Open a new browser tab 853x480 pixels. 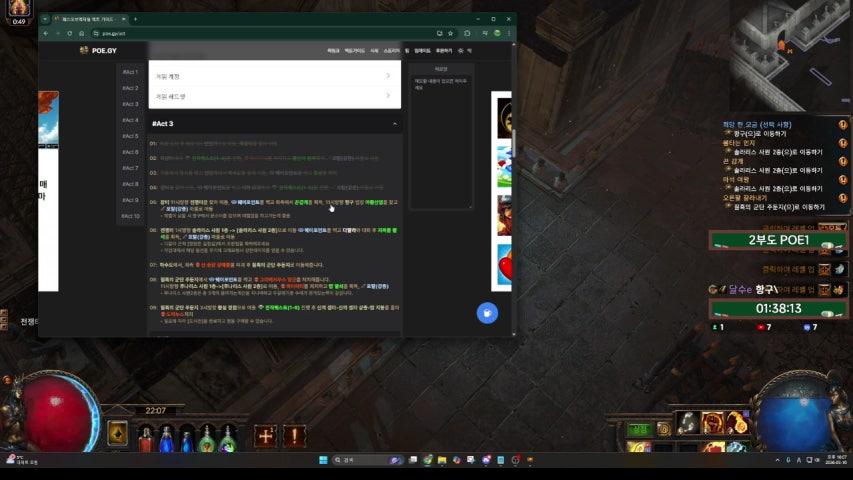click(x=135, y=19)
